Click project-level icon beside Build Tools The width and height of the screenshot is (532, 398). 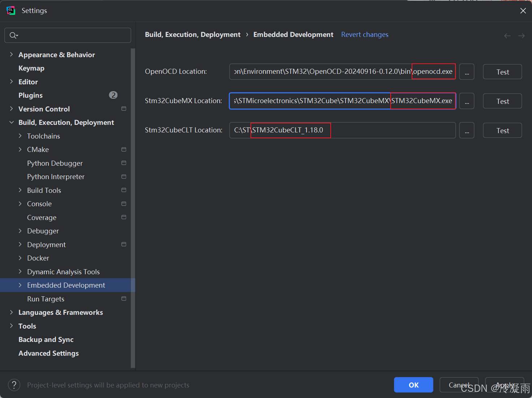click(x=124, y=190)
